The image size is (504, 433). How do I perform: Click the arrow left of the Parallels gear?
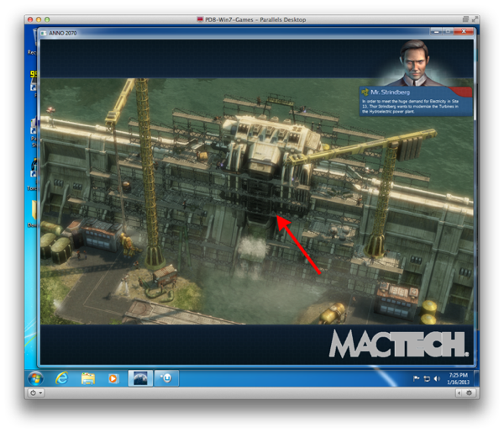tap(459, 393)
